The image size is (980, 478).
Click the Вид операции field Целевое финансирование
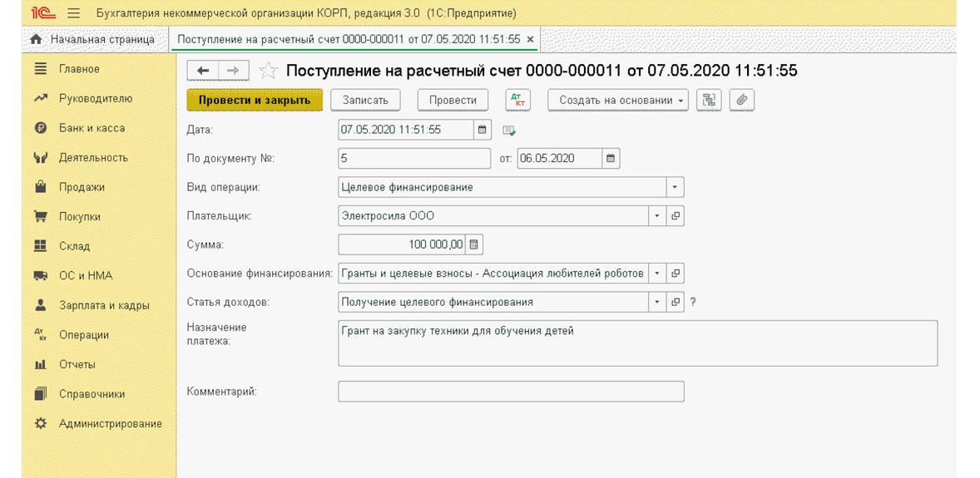point(502,187)
